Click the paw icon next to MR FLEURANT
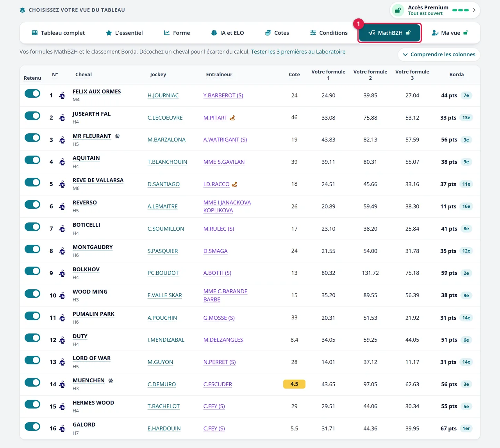 tap(117, 136)
